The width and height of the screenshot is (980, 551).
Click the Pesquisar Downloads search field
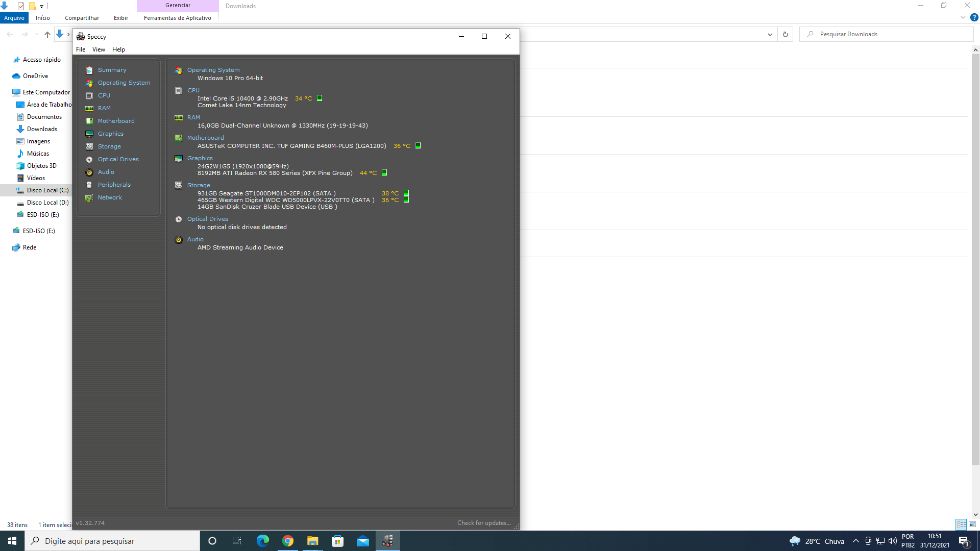click(x=886, y=34)
